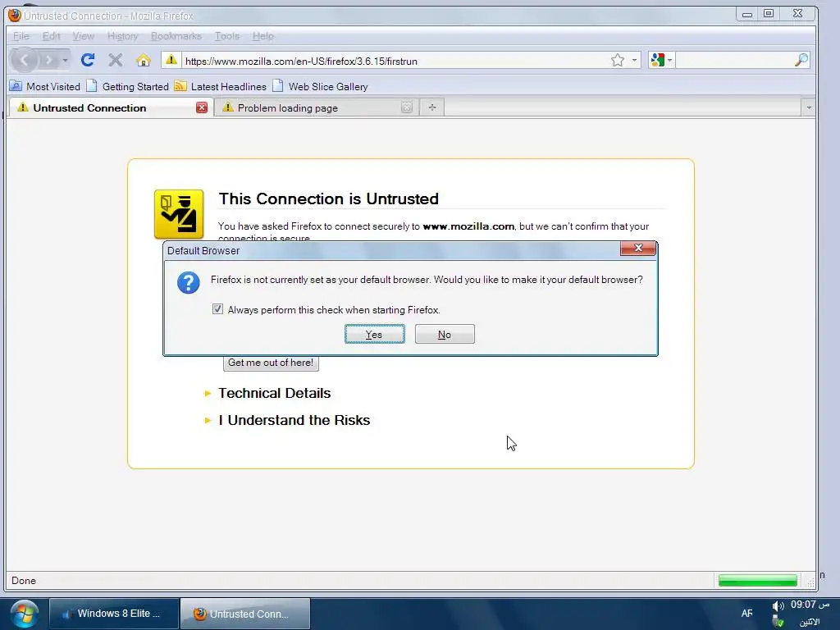Click the Forward navigation arrow
The image size is (840, 630).
[x=49, y=60]
